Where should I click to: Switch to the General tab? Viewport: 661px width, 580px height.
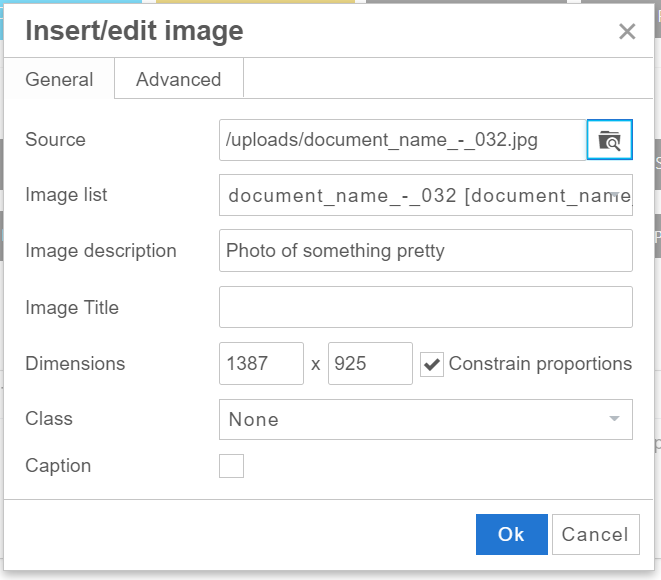[59, 80]
